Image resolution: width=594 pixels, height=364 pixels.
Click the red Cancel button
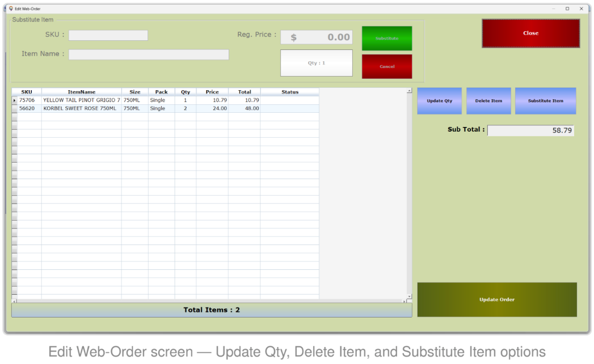[x=387, y=66]
